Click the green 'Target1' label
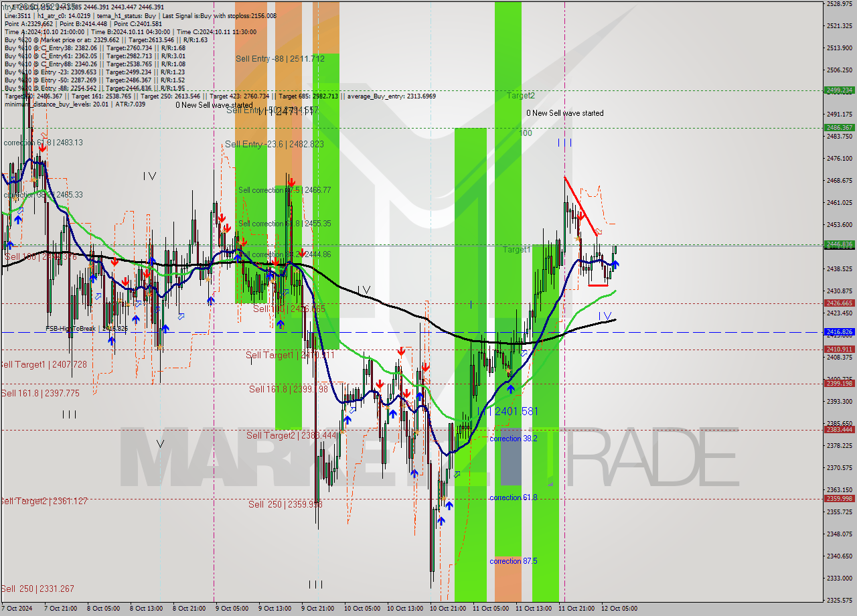Viewport: 857px width, 616px height. coord(517,249)
